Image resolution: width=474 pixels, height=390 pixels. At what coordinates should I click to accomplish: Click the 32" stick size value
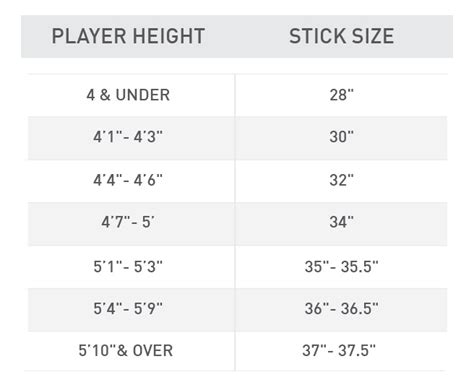coord(341,180)
